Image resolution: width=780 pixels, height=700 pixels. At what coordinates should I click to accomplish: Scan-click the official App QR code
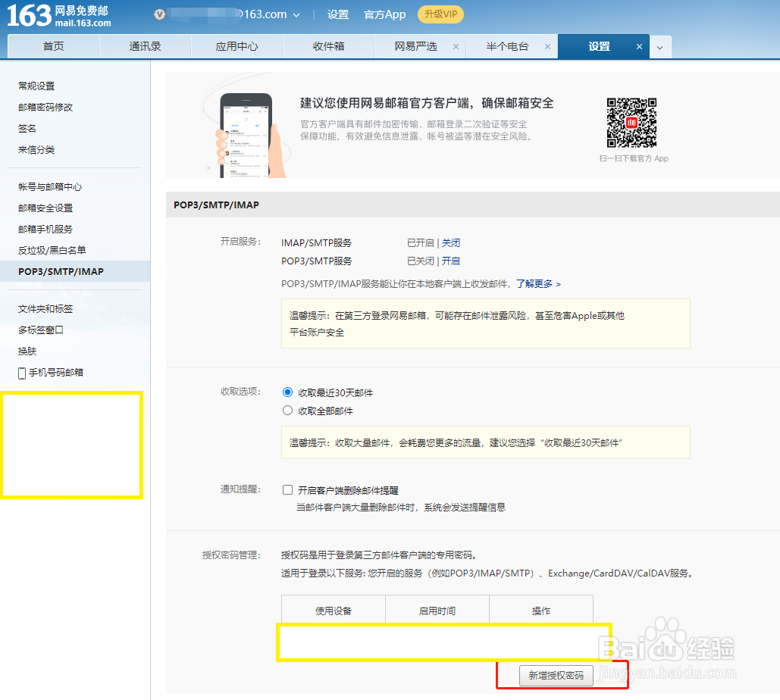(x=631, y=122)
